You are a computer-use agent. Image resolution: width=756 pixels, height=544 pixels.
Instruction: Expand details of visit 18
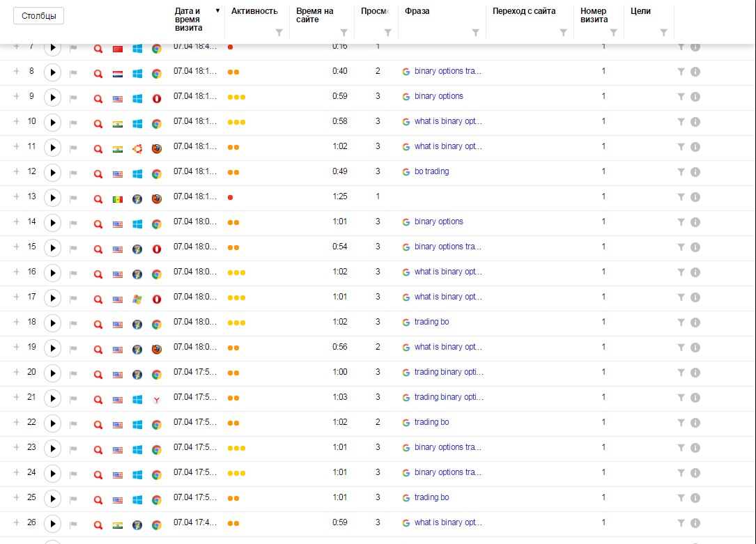[16, 321]
